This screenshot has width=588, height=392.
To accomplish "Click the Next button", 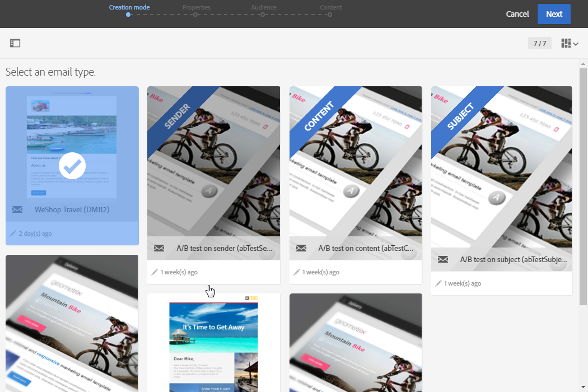I will click(x=554, y=14).
